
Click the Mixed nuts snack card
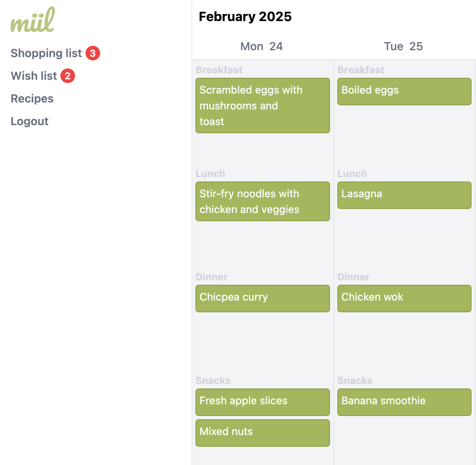(x=262, y=433)
